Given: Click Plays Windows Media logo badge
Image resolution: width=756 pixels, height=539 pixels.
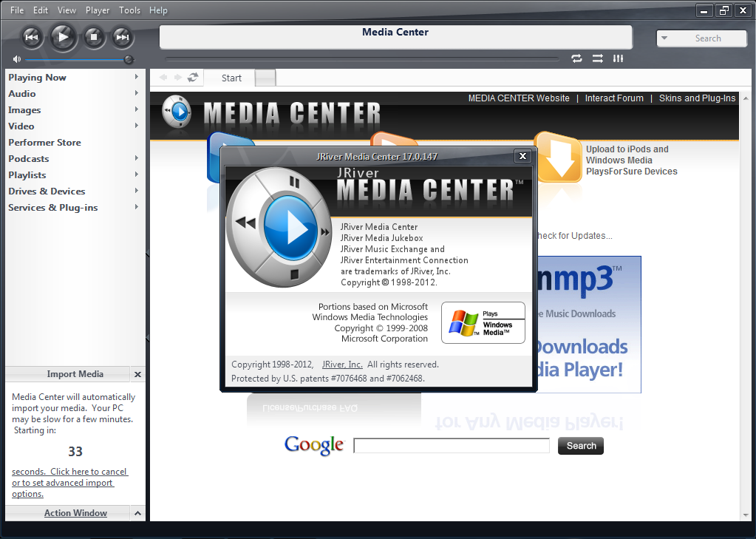Looking at the screenshot, I should click(x=483, y=323).
